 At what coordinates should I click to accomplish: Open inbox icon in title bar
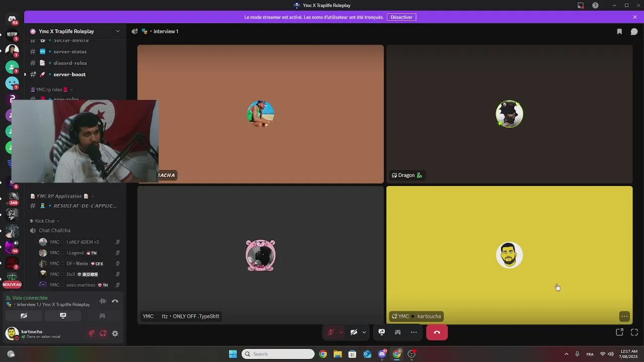581,6
